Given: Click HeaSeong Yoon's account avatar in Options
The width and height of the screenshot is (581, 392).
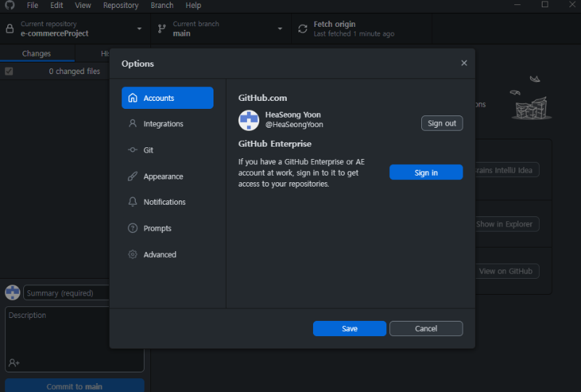Looking at the screenshot, I should click(x=248, y=120).
